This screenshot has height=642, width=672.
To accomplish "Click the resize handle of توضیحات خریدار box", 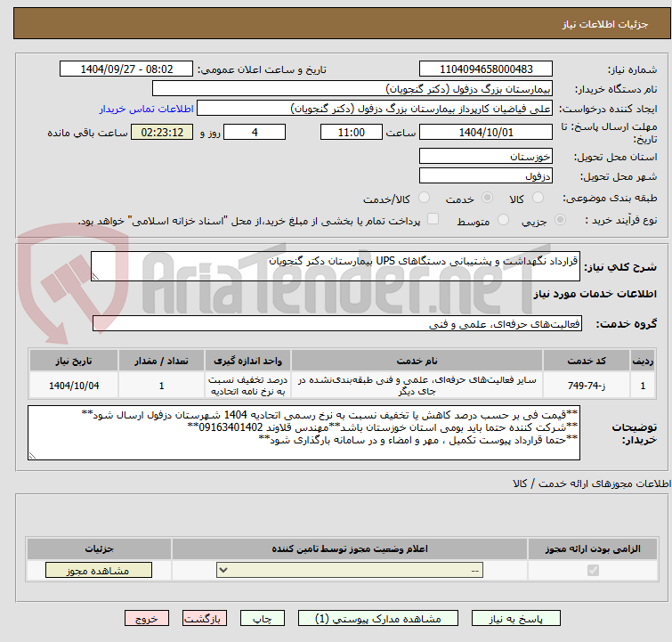I will click(x=32, y=456).
